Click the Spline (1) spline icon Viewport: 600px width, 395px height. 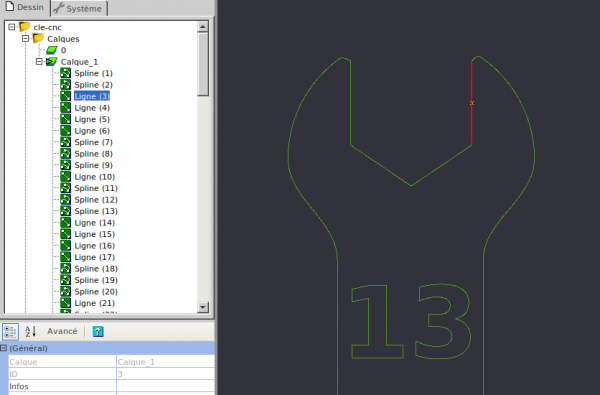coord(65,73)
